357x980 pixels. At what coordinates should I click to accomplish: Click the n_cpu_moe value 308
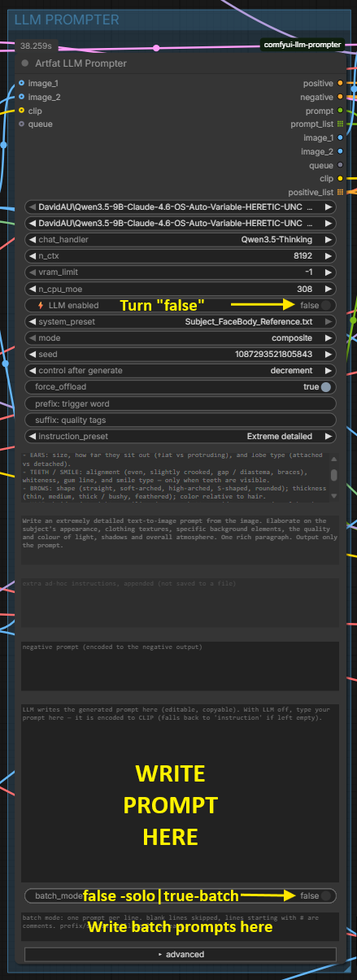306,289
